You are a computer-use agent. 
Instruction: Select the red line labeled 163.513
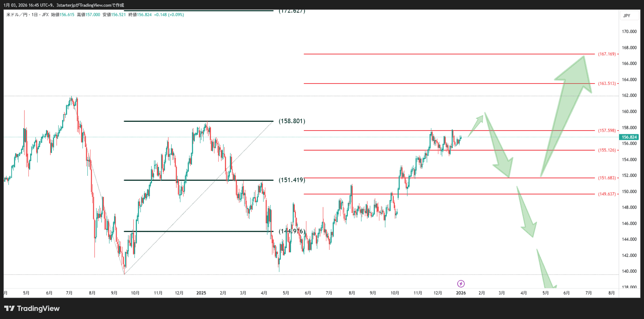point(436,84)
